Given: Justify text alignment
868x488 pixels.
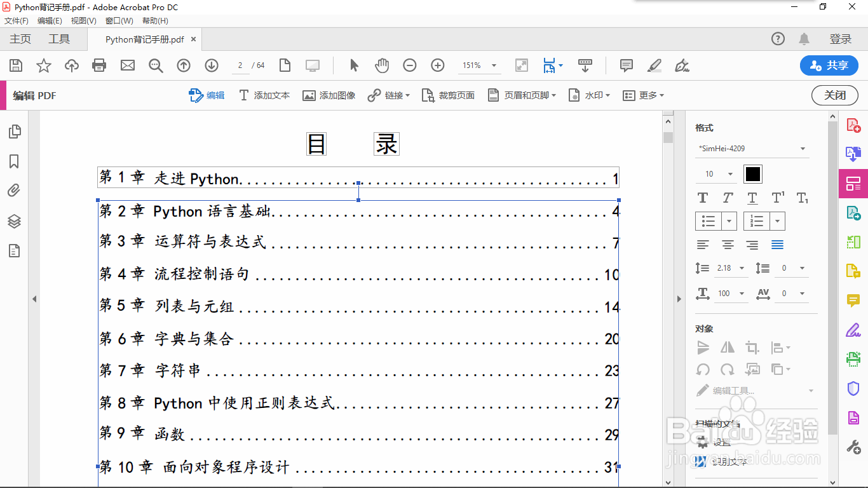Looking at the screenshot, I should [777, 245].
